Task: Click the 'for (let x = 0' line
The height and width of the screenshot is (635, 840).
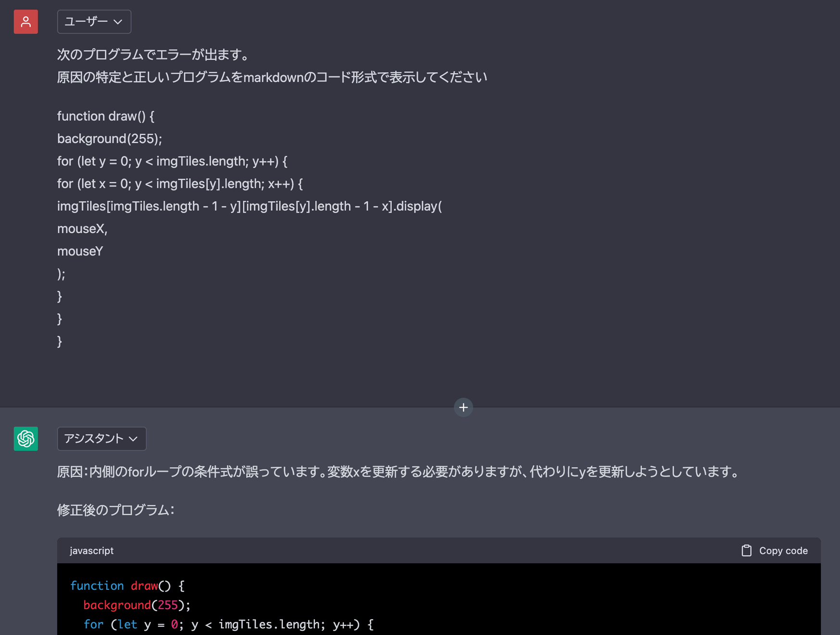Action: (x=180, y=184)
